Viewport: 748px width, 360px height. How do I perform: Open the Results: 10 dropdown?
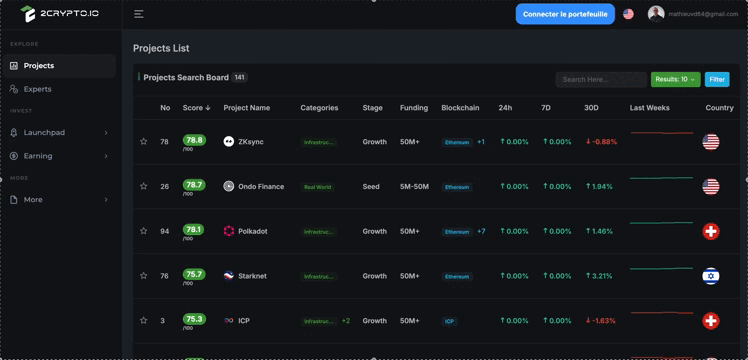point(675,80)
